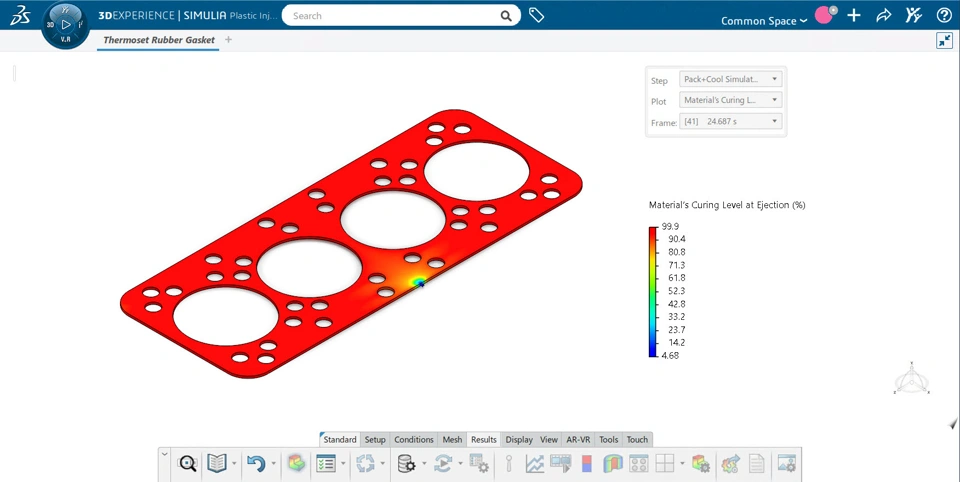Image resolution: width=960 pixels, height=482 pixels.
Task: Click the four-circle display groups icon
Action: coord(639,464)
